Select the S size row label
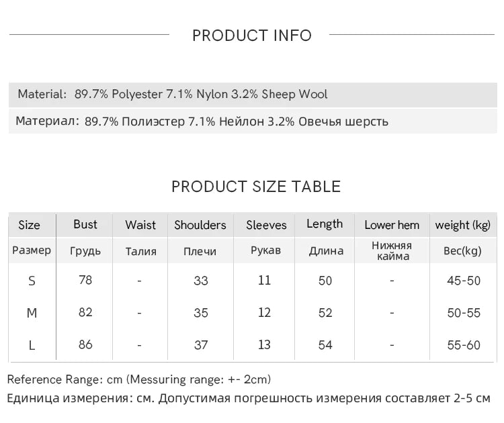 (32, 281)
